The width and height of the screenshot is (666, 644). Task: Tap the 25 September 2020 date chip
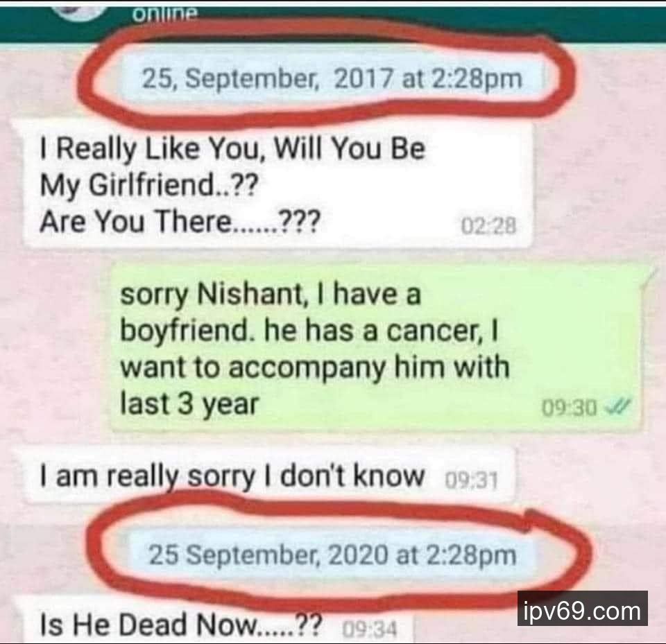click(332, 555)
